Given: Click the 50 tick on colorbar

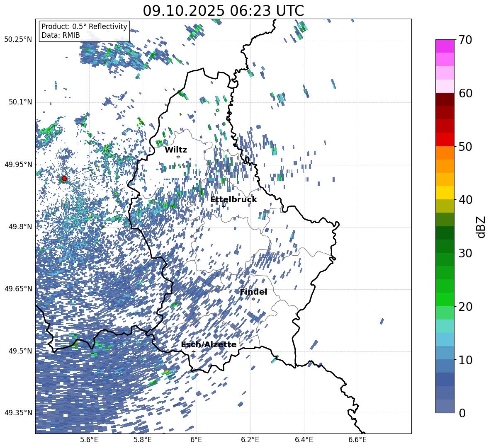Looking at the screenshot, I should [465, 146].
